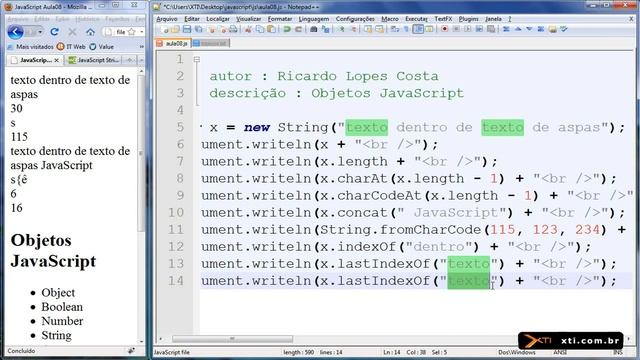Viewport: 640px width, 360px height.
Task: Click the Print icon in Notepad++ toolbar
Action: coord(233,29)
